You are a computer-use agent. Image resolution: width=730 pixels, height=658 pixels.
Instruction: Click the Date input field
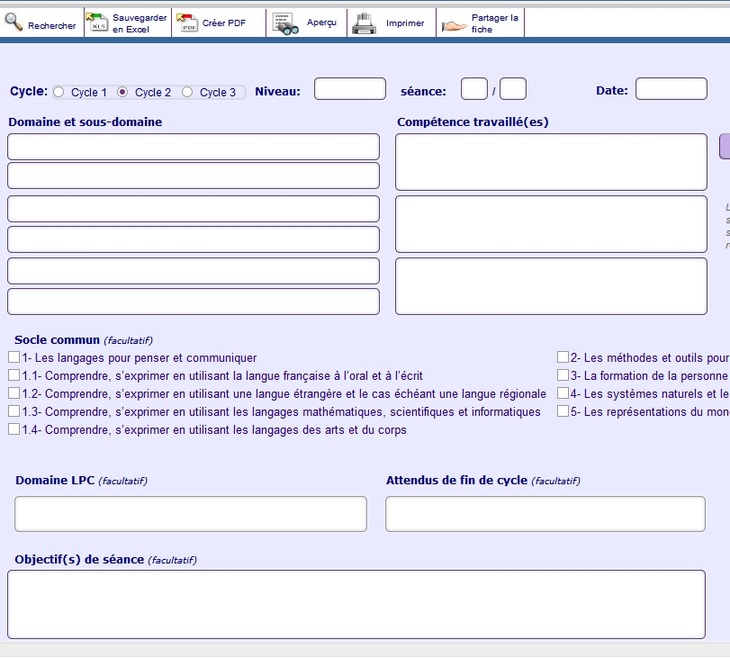[671, 88]
